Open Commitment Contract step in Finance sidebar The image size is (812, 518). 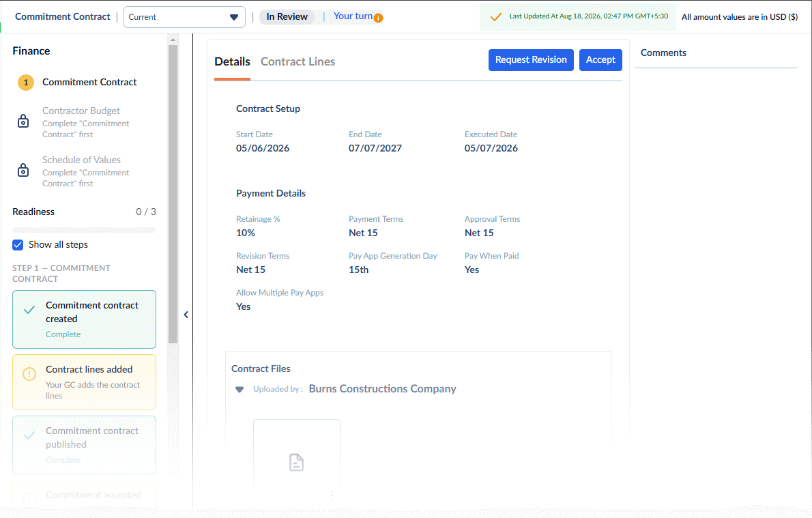pyautogui.click(x=89, y=83)
